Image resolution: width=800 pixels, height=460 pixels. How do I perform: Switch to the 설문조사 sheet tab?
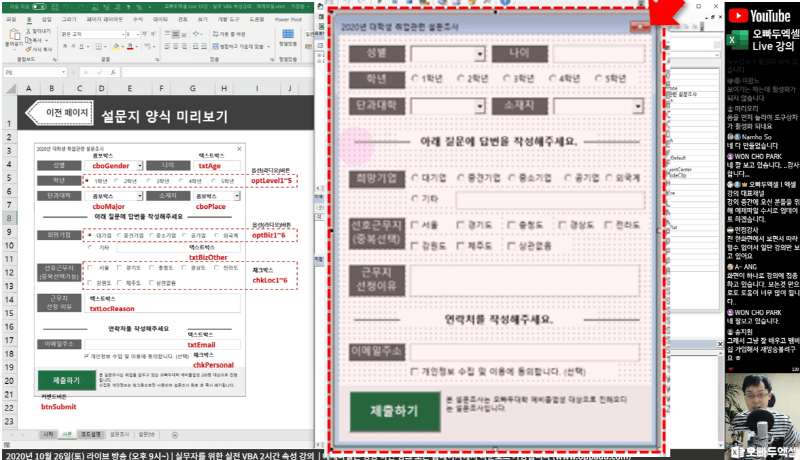(119, 435)
